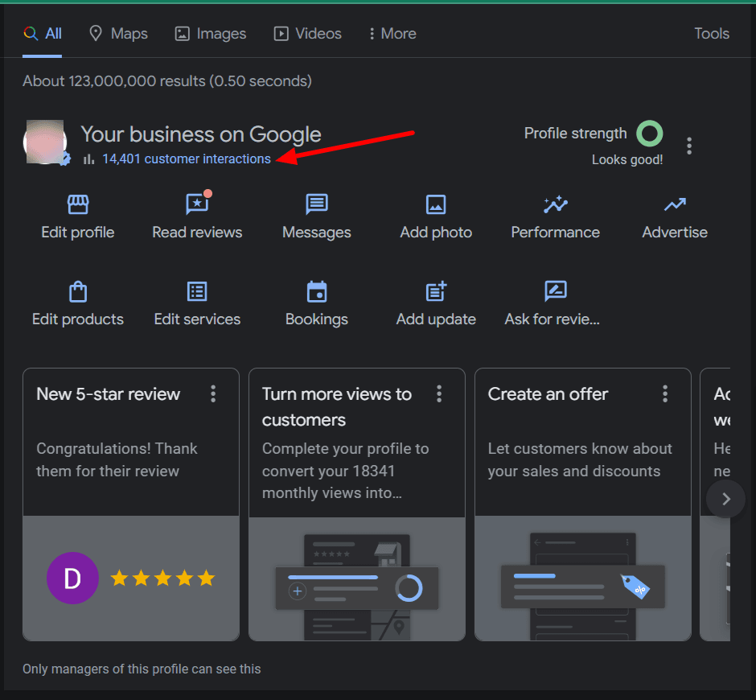Click the Advertise trending arrow icon
The width and height of the screenshot is (756, 700).
point(675,204)
